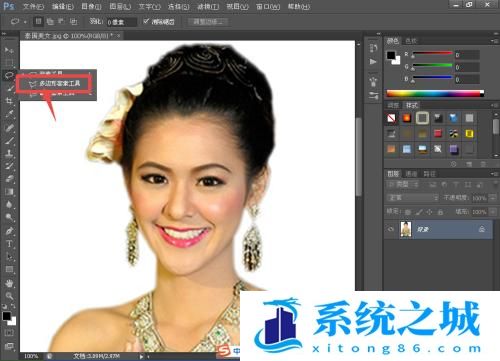
Task: Open the History panel icon
Action: (x=373, y=48)
